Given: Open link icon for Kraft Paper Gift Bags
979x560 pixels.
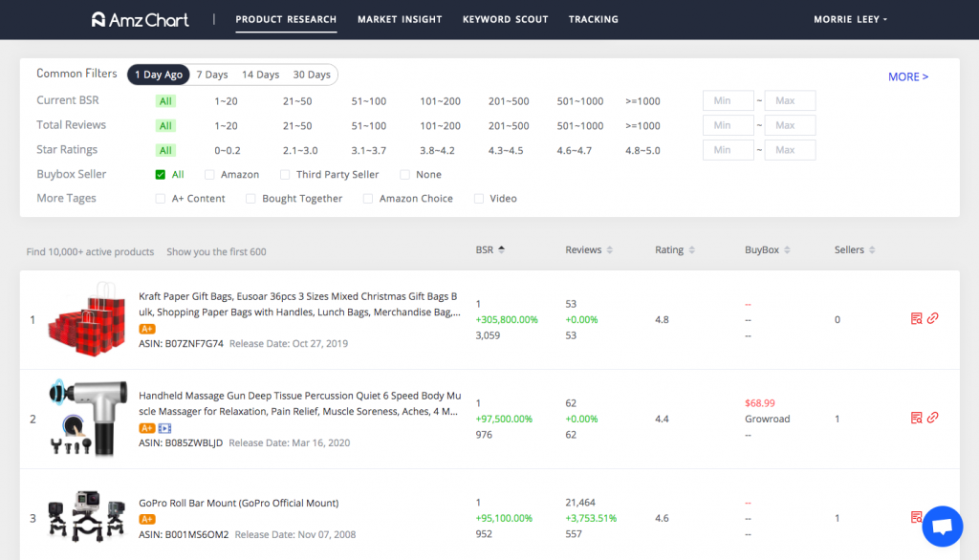Looking at the screenshot, I should 932,318.
